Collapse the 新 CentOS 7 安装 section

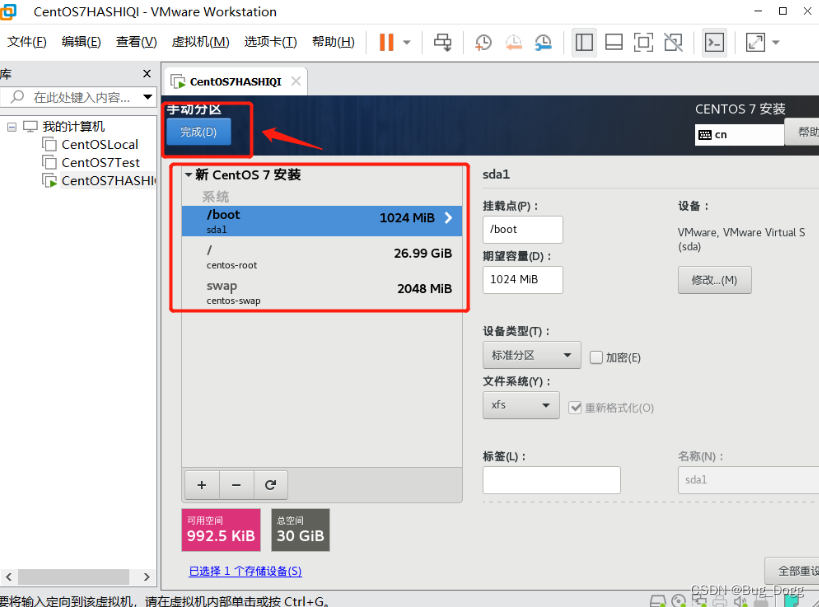click(189, 175)
